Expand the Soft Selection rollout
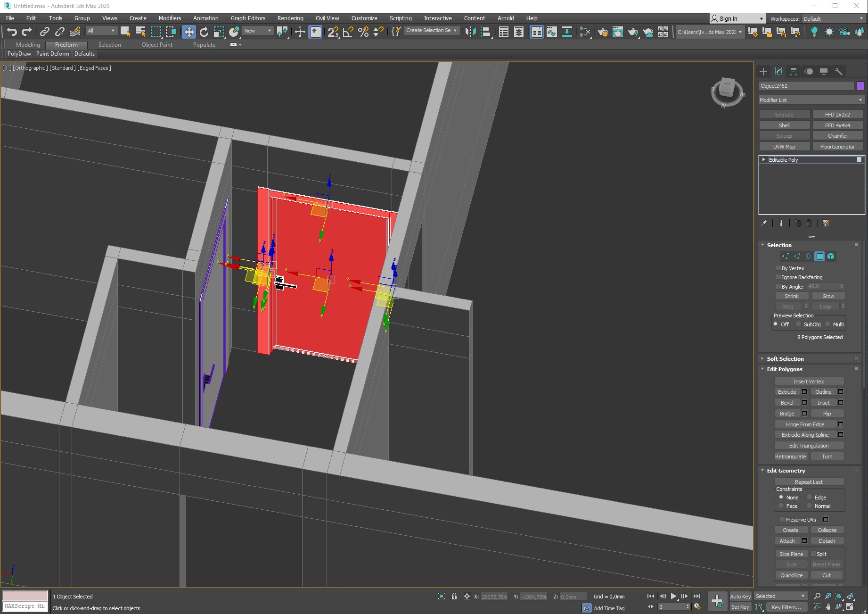Viewport: 868px width, 614px height. (x=785, y=359)
